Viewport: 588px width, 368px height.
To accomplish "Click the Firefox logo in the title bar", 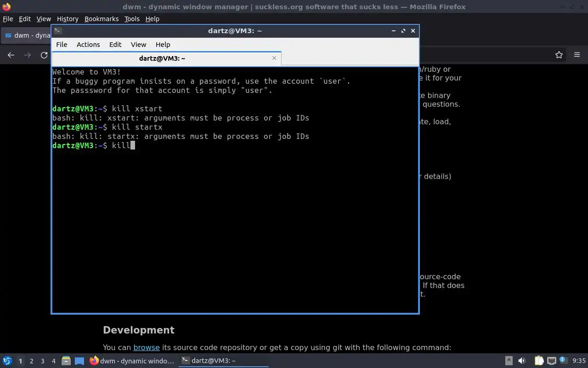I will (x=6, y=6).
